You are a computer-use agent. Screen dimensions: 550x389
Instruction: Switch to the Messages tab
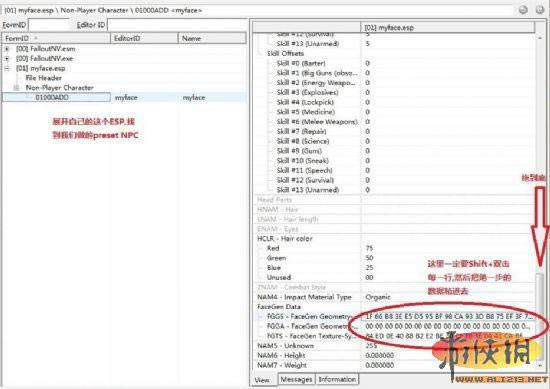pyautogui.click(x=296, y=379)
